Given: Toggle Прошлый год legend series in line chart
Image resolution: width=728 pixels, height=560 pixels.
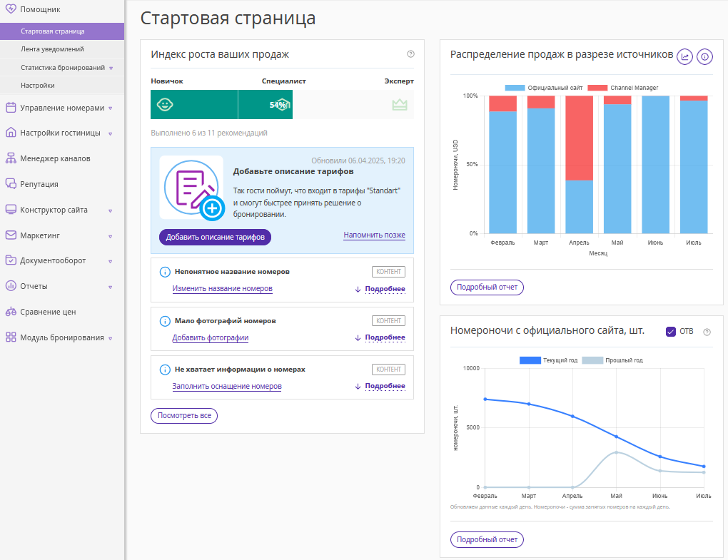Looking at the screenshot, I should pos(612,360).
